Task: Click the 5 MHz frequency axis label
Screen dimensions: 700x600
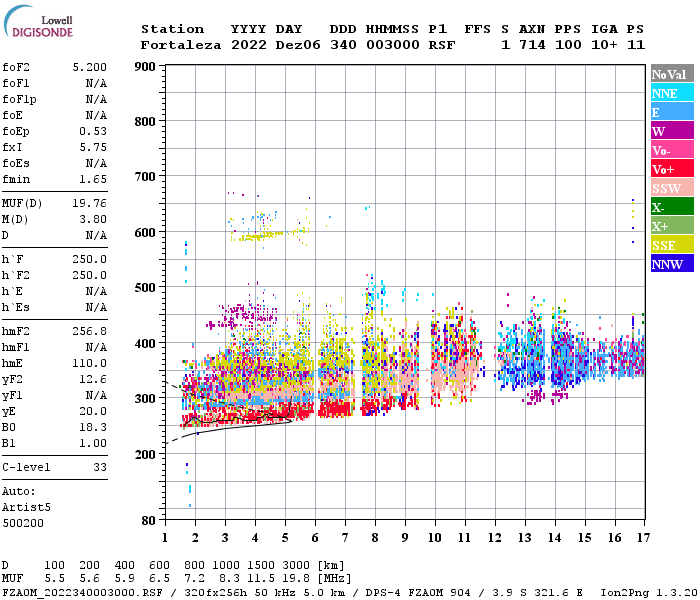Action: [x=285, y=538]
